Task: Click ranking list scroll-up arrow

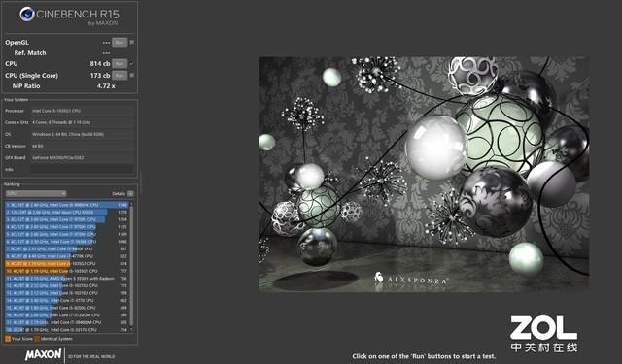Action: [x=132, y=205]
